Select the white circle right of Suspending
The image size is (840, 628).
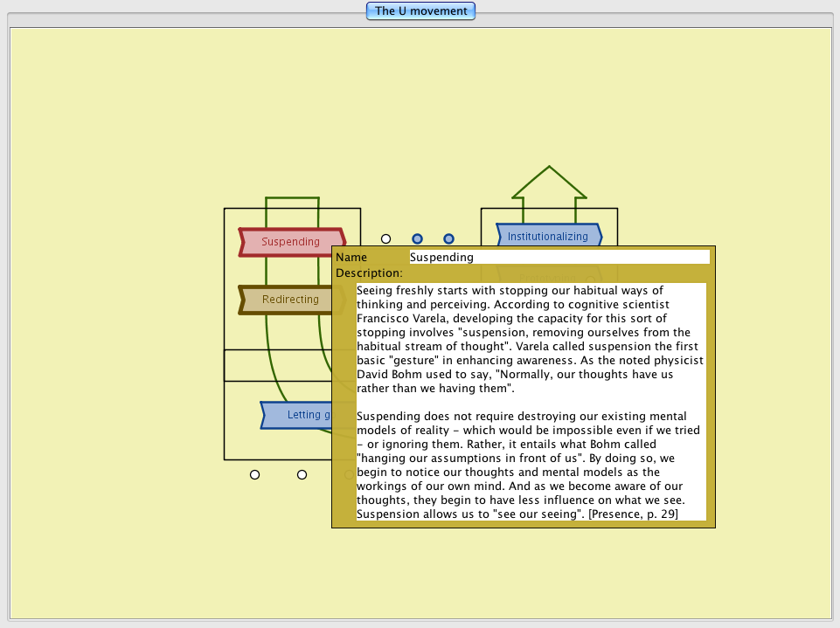(x=385, y=238)
